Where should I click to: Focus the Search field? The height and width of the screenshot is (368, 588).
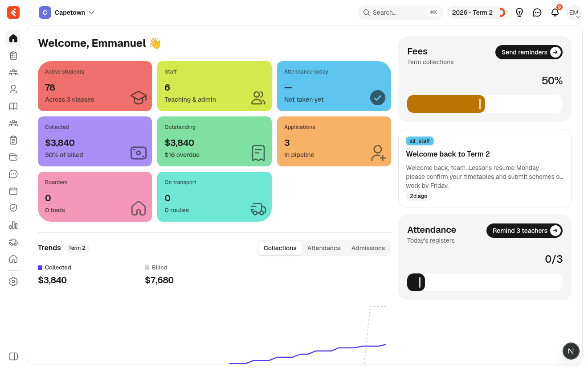pyautogui.click(x=400, y=12)
